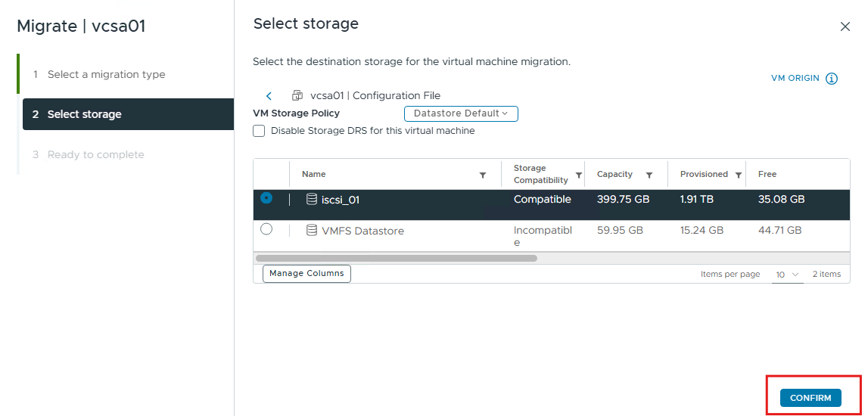Select the iscsi_01 radio button
This screenshot has height=416, width=868.
[266, 198]
